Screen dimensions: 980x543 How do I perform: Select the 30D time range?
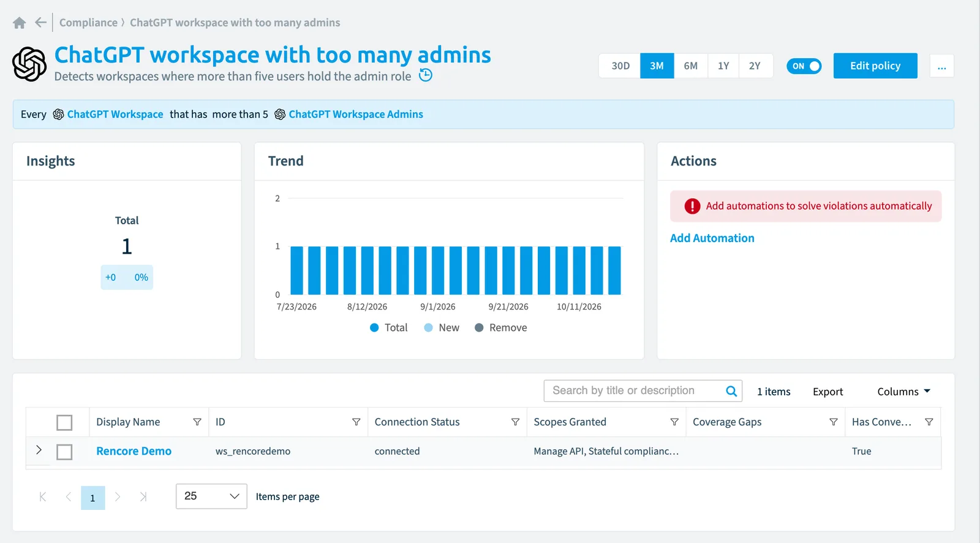coord(620,66)
